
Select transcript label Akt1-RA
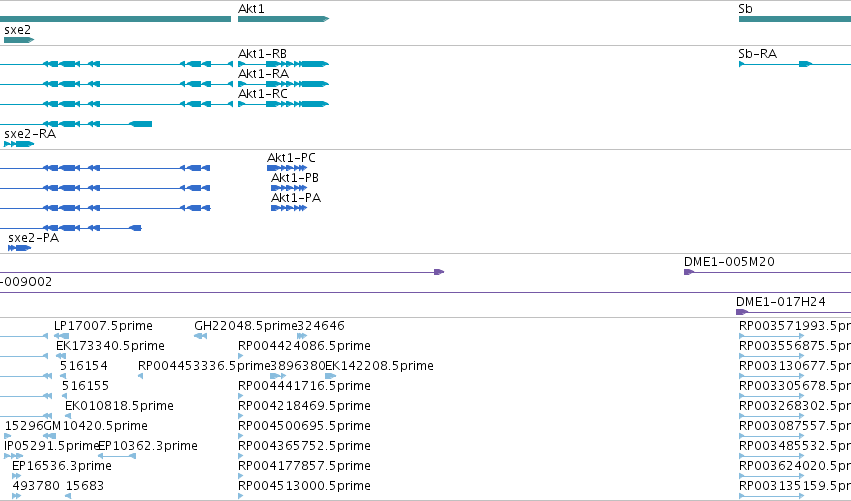pos(263,74)
